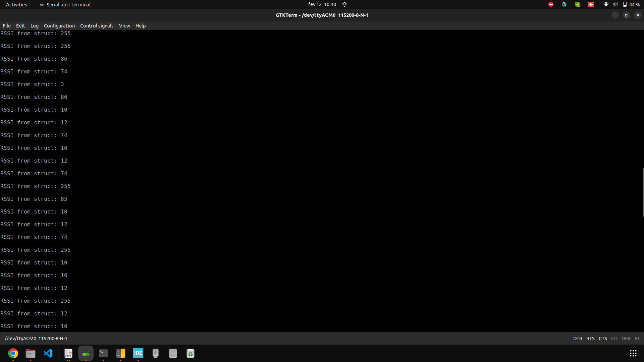Launch Visual Studio Code from dock
644x362 pixels.
pyautogui.click(x=48, y=353)
